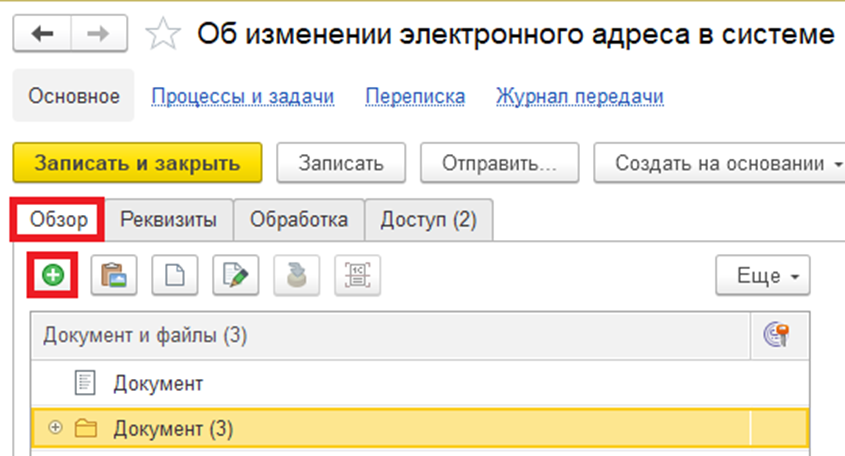Add document to favorites with star
The width and height of the screenshot is (845, 456).
tap(161, 34)
